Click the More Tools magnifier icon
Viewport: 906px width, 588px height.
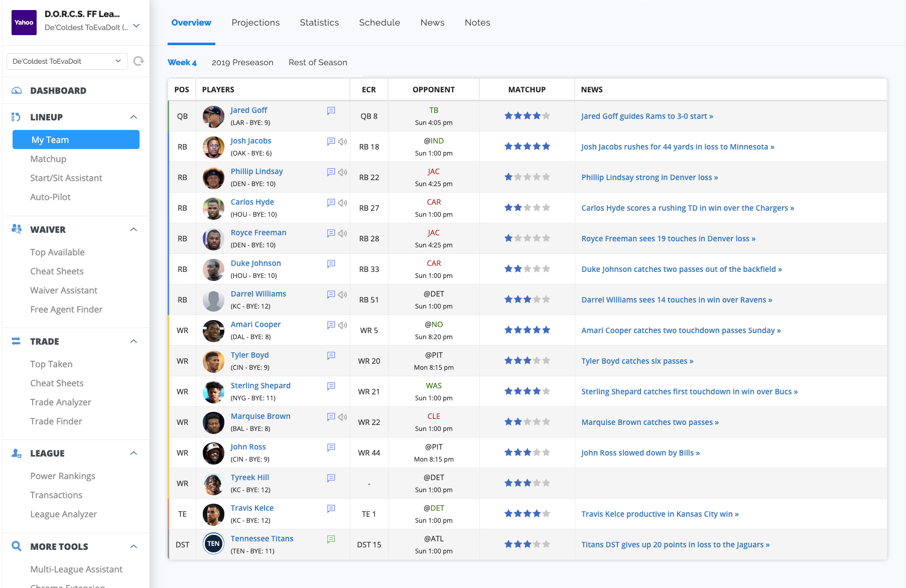click(x=17, y=546)
